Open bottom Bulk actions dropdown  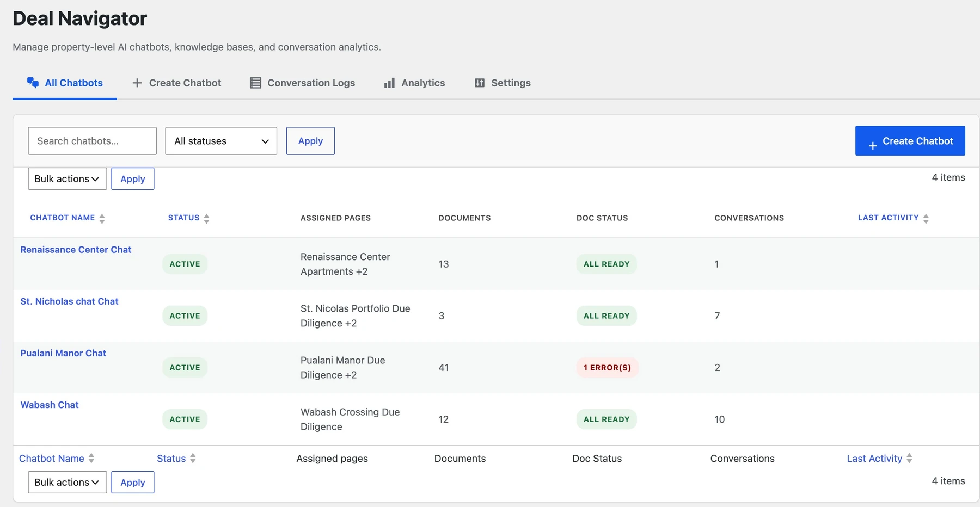point(68,483)
